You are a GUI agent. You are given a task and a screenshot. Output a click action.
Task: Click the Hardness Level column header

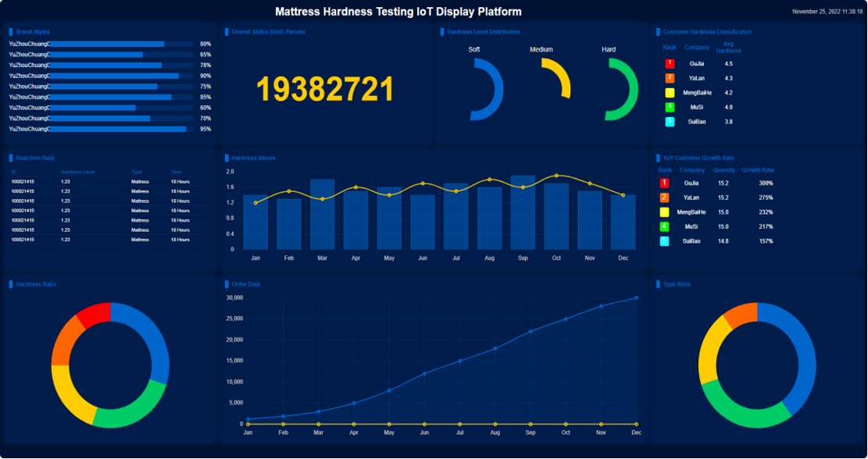click(x=77, y=172)
